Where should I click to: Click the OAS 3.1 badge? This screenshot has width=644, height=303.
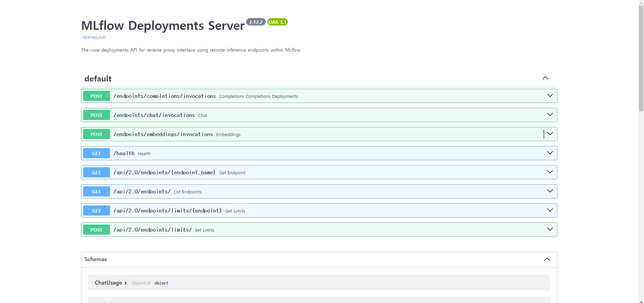tap(277, 22)
